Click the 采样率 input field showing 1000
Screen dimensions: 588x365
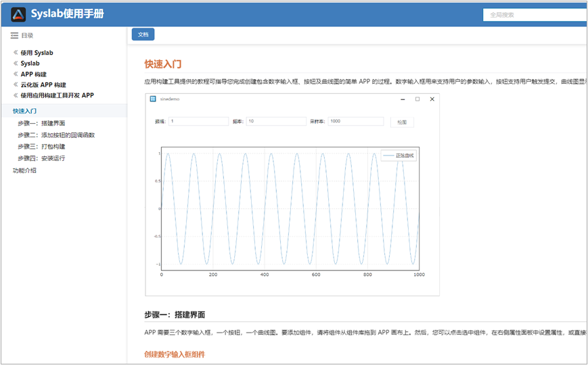[x=356, y=121]
